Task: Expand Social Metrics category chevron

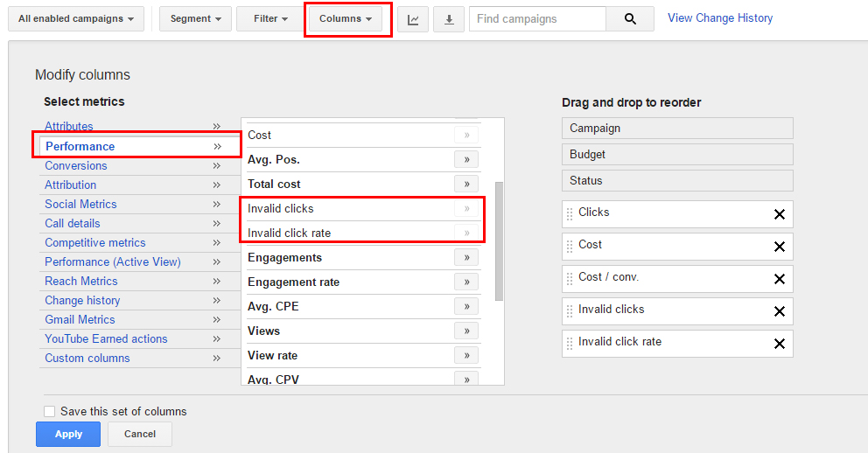Action: click(216, 204)
